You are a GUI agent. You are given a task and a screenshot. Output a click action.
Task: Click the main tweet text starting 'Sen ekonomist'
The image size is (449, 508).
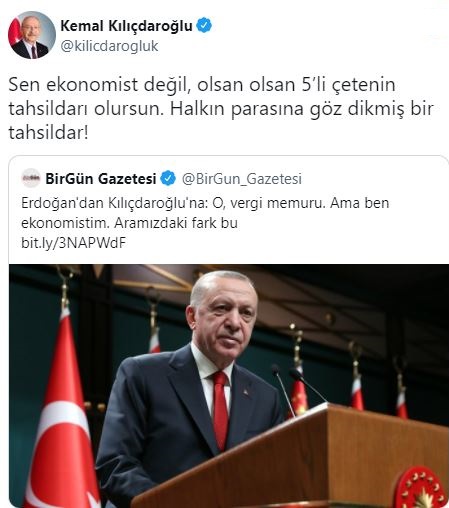221,108
